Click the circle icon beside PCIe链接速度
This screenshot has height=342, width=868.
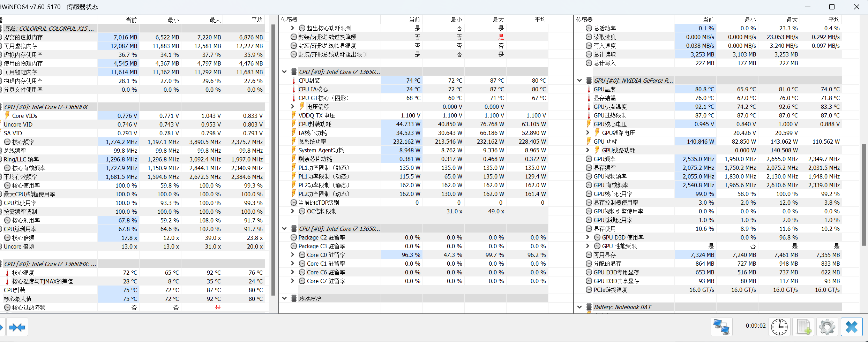[589, 290]
